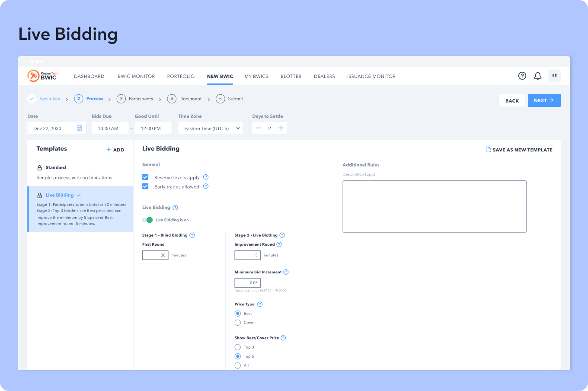
Task: Open the calendar icon in Date field
Action: (80, 128)
